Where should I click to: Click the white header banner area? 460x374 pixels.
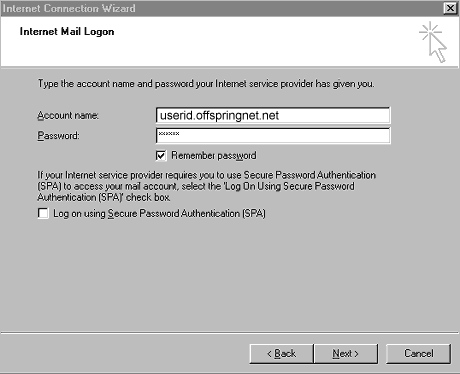pos(230,41)
